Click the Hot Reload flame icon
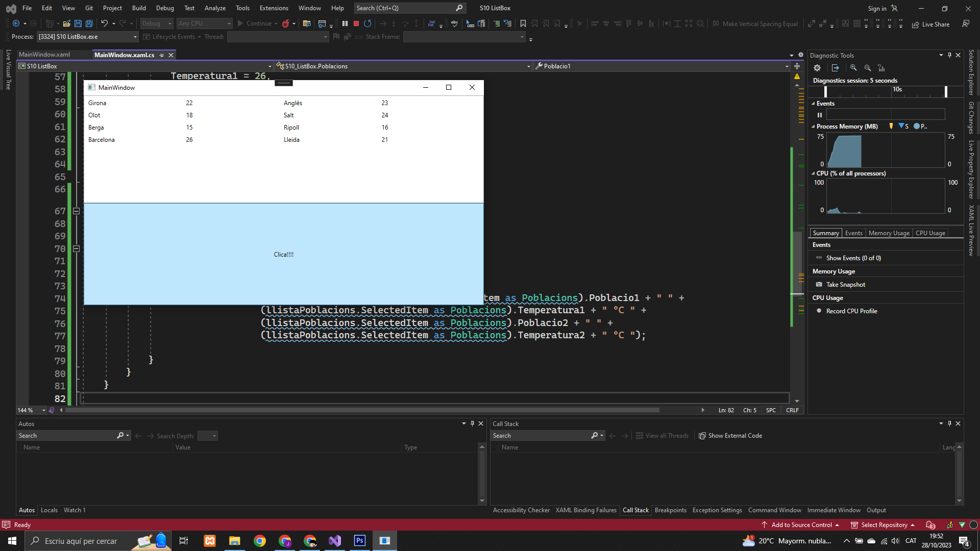The width and height of the screenshot is (980, 551). click(x=286, y=23)
